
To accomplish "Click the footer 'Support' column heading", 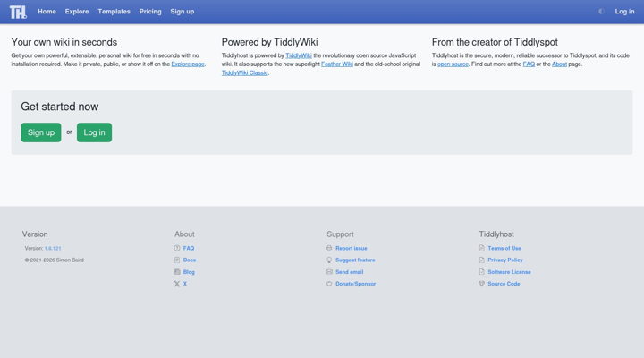I will 340,234.
